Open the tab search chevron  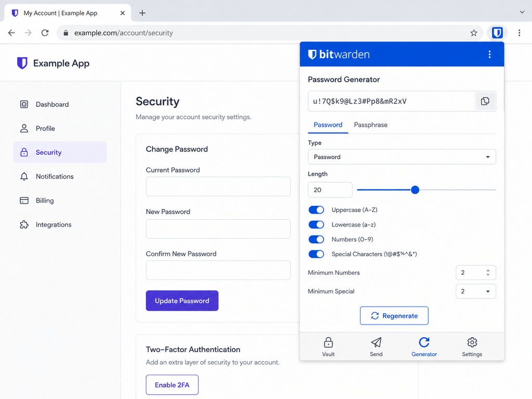tap(522, 12)
